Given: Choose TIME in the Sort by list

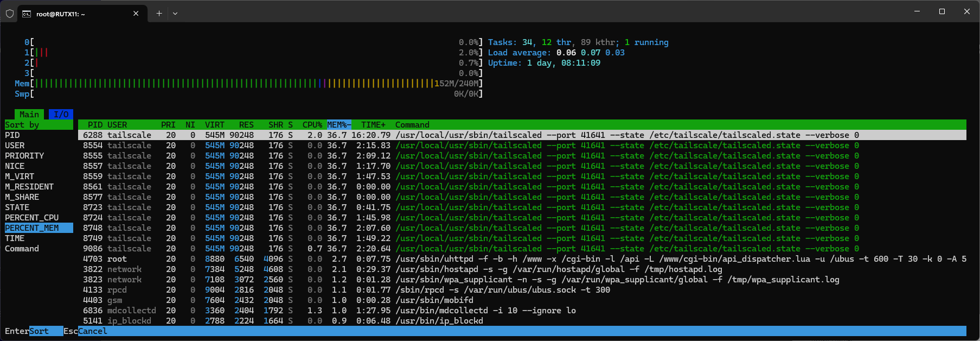Looking at the screenshot, I should [x=15, y=238].
